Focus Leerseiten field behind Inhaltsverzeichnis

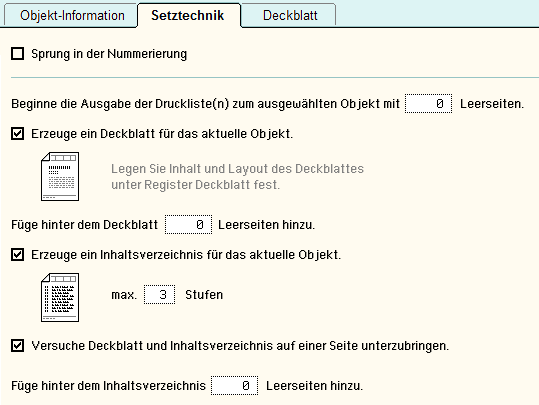(234, 385)
